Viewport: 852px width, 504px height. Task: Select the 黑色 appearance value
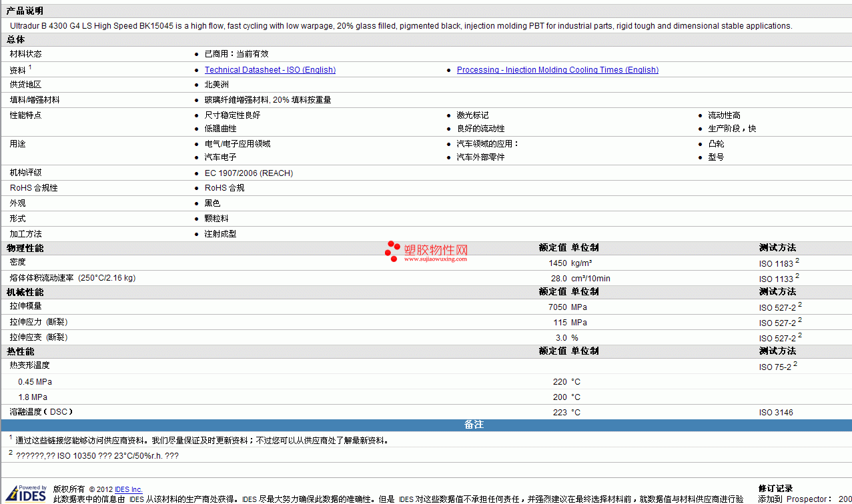pos(212,203)
